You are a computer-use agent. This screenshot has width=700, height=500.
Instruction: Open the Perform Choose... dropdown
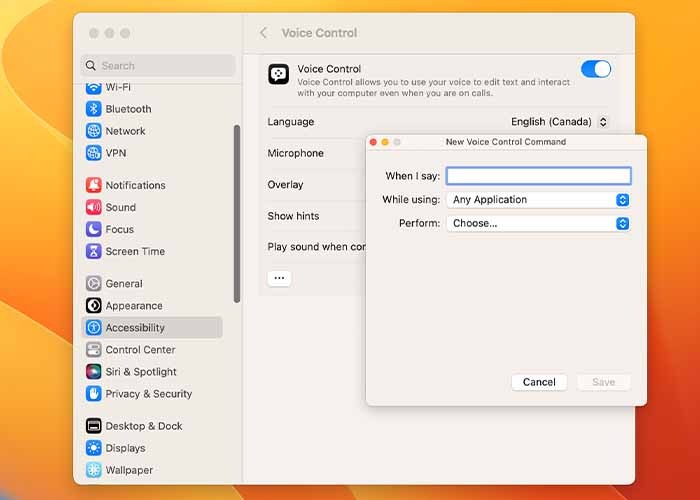point(538,223)
